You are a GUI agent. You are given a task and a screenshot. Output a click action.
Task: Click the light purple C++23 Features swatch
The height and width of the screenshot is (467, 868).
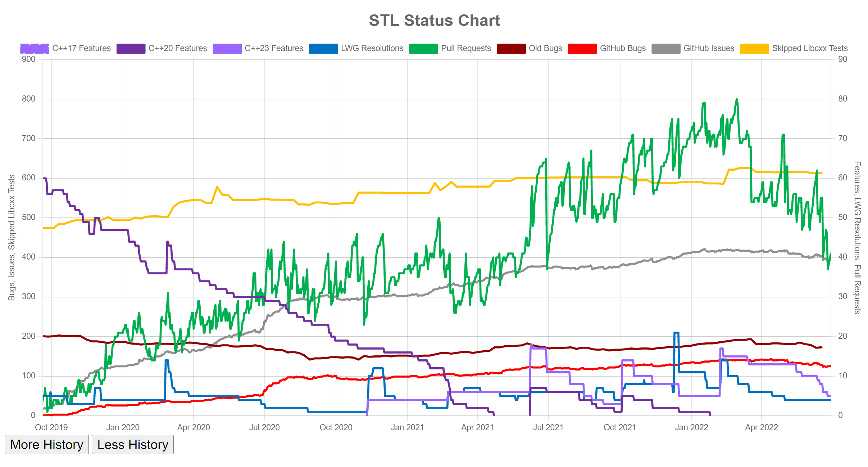click(227, 48)
